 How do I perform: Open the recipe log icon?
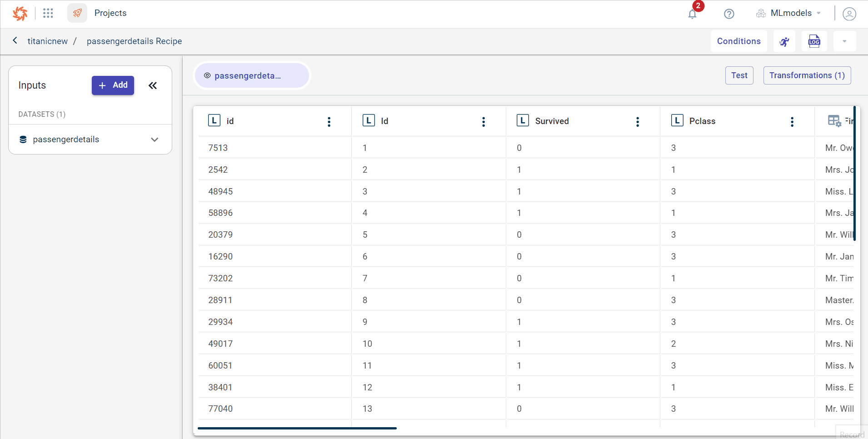[x=814, y=41]
